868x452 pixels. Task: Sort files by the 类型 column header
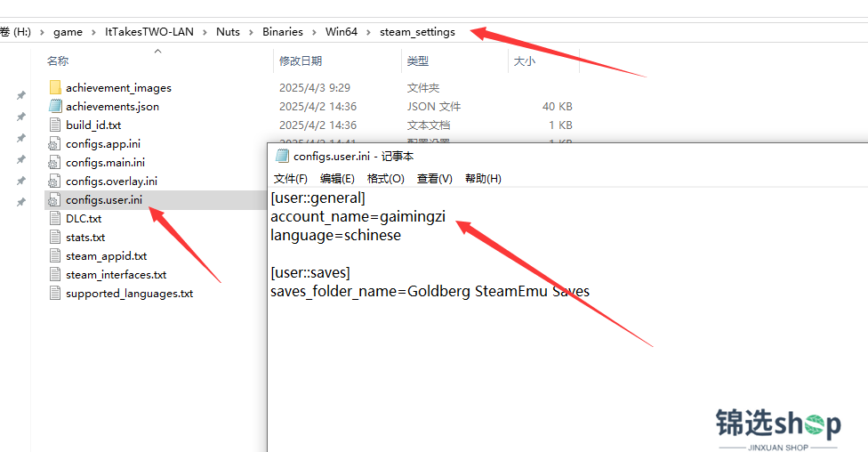[418, 61]
